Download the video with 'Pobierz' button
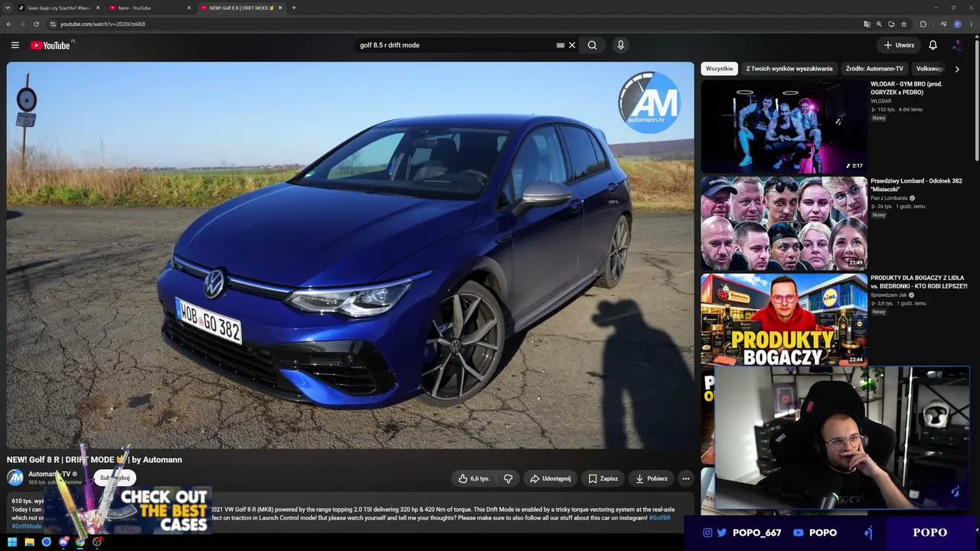The image size is (980, 551). 651,478
